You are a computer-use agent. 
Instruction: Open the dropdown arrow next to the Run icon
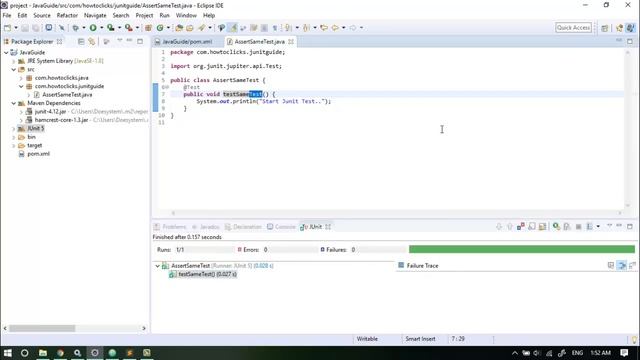coord(101,28)
